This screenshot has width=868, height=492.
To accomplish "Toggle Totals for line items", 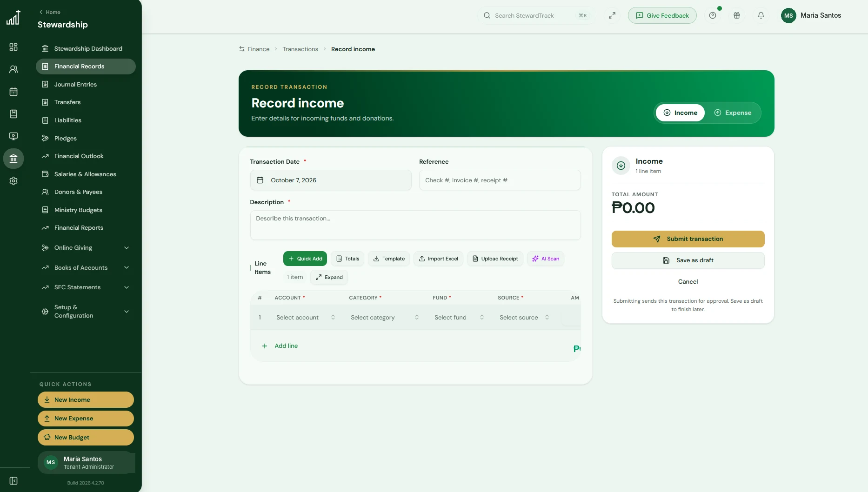I will click(347, 259).
